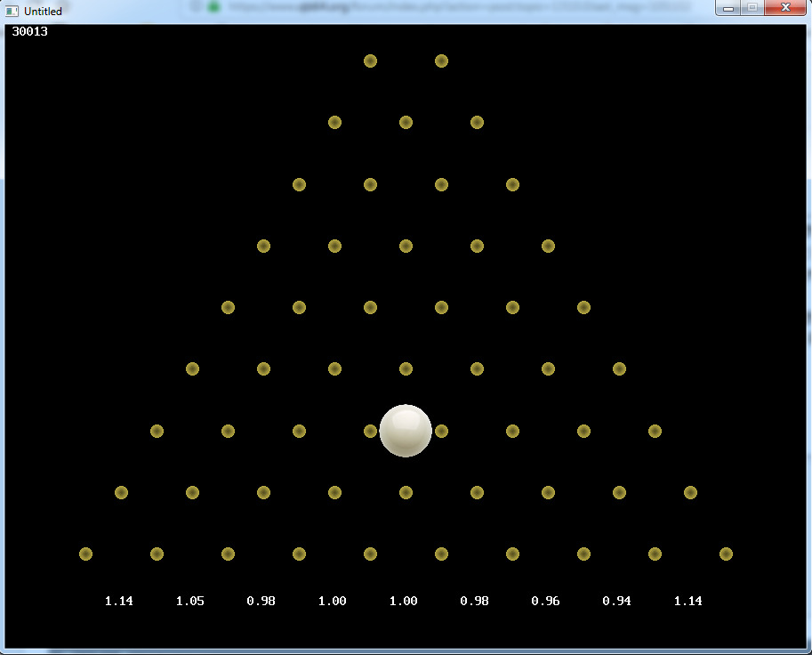812x655 pixels.
Task: Maximize the Untitled window
Action: tap(752, 8)
